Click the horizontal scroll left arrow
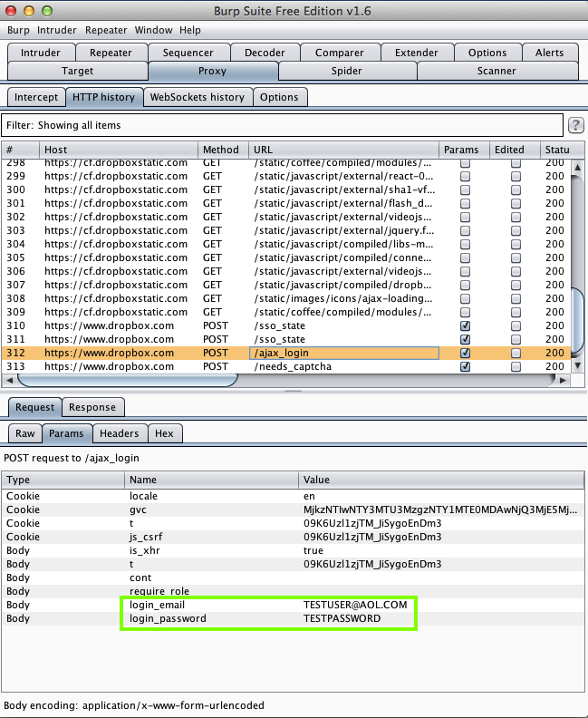This screenshot has height=718, width=588. pyautogui.click(x=9, y=380)
